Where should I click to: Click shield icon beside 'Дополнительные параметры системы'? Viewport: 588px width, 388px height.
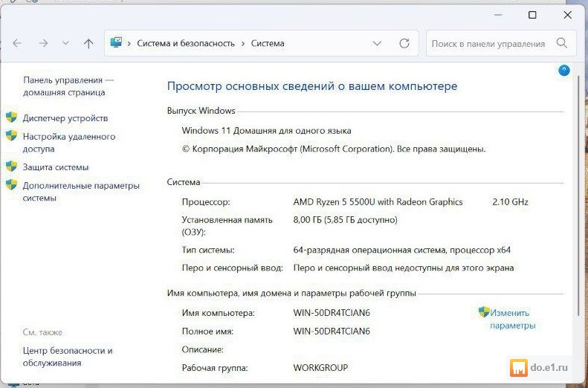[x=12, y=184]
